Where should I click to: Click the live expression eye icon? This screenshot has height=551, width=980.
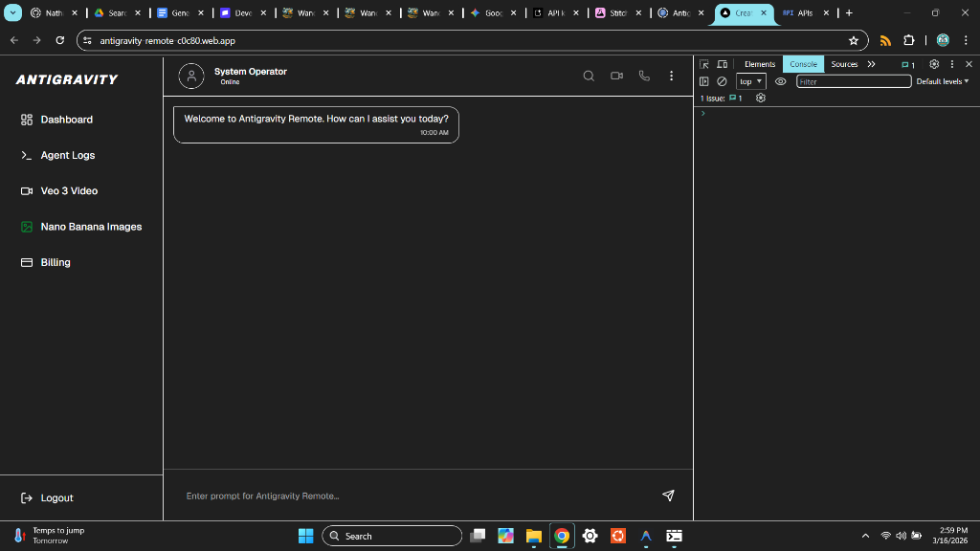coord(780,81)
